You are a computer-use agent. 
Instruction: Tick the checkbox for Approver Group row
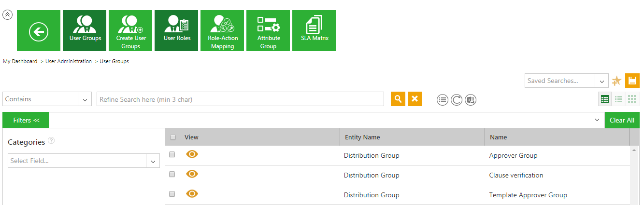pos(172,154)
